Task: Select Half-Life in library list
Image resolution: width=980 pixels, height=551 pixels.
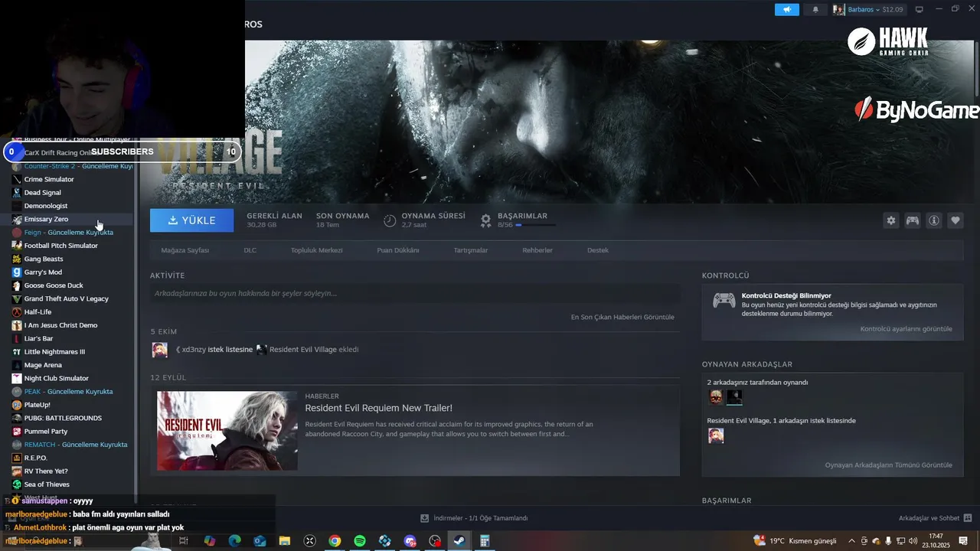Action: click(38, 312)
